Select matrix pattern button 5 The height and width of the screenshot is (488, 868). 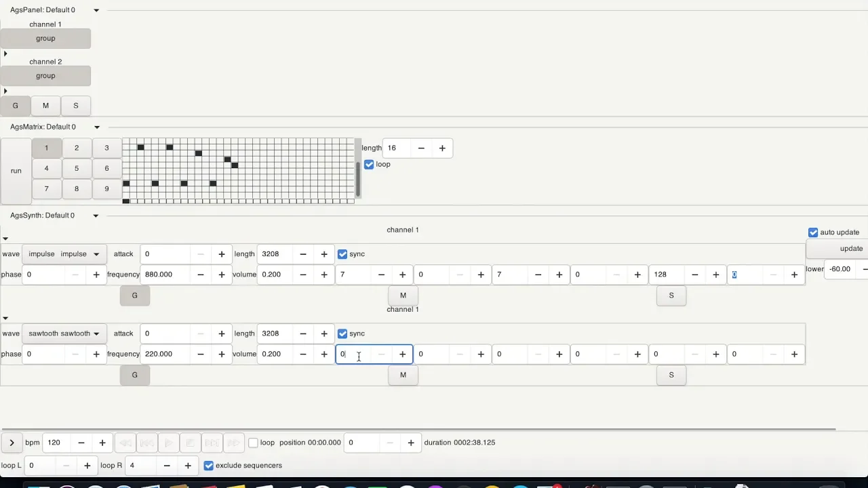pos(77,168)
